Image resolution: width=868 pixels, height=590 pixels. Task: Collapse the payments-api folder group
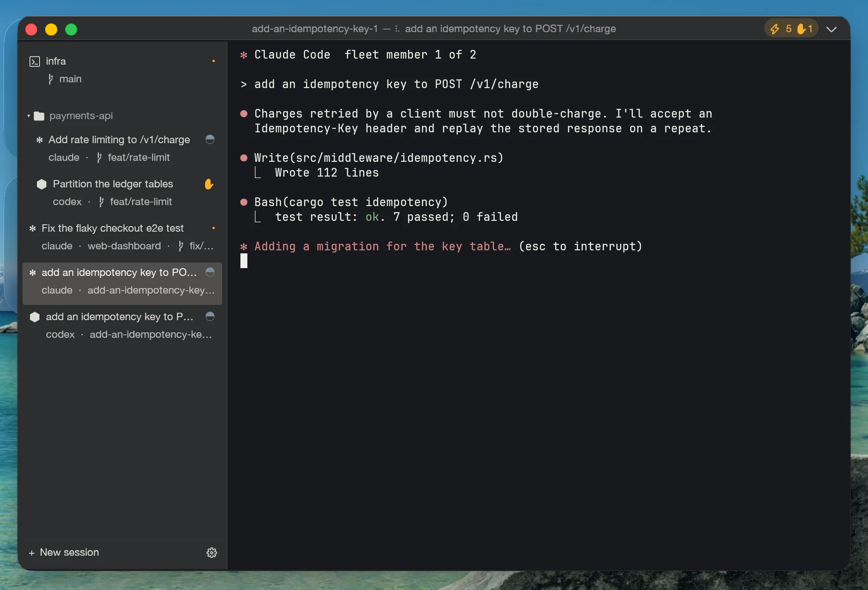tap(29, 116)
